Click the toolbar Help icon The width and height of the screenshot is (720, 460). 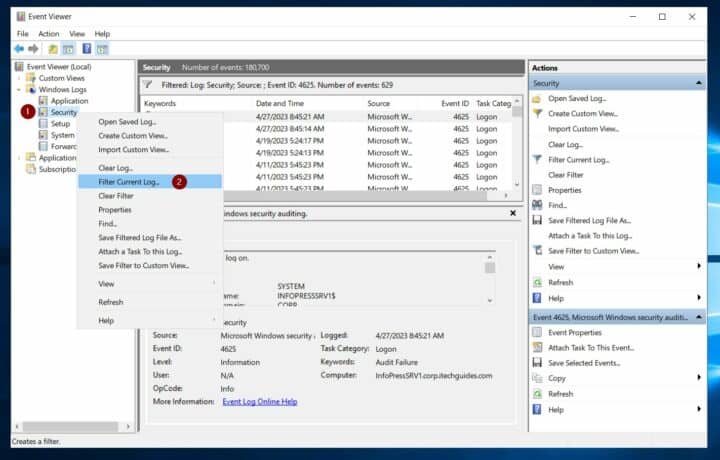coord(87,48)
